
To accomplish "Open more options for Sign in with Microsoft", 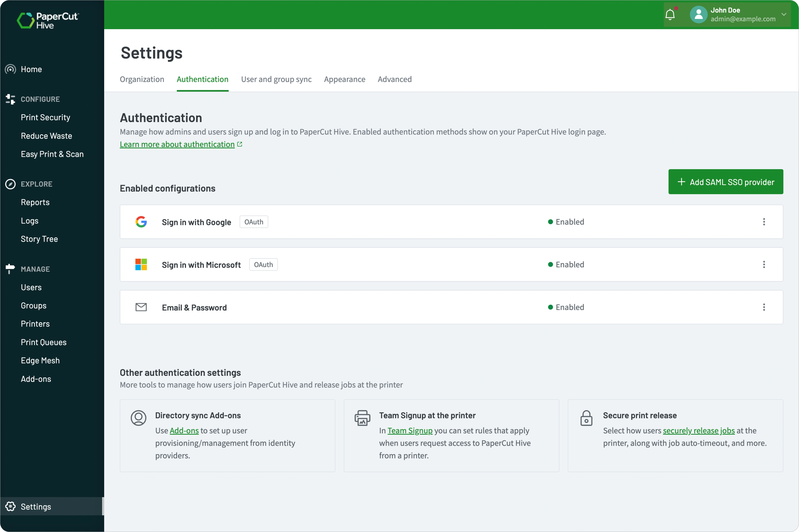I will tap(764, 265).
